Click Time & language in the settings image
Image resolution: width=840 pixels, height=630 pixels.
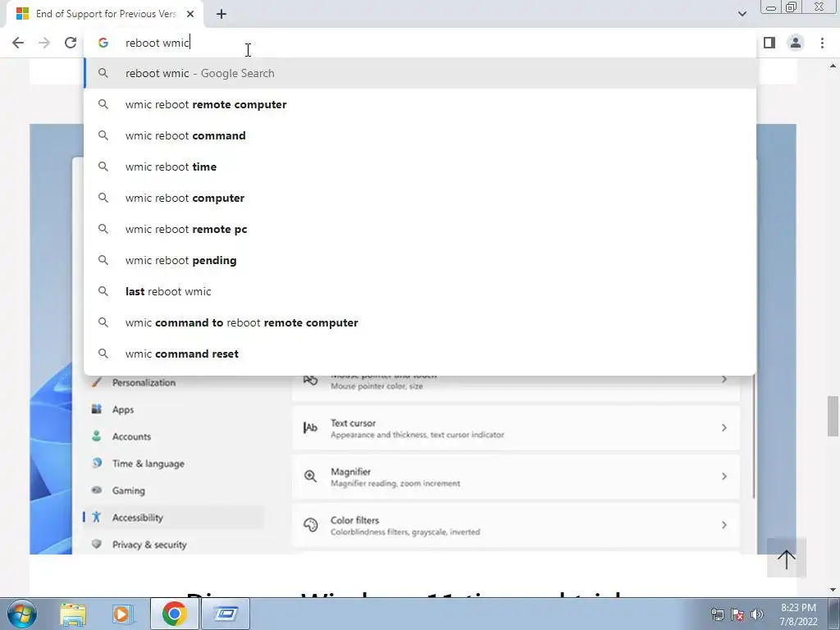148,463
